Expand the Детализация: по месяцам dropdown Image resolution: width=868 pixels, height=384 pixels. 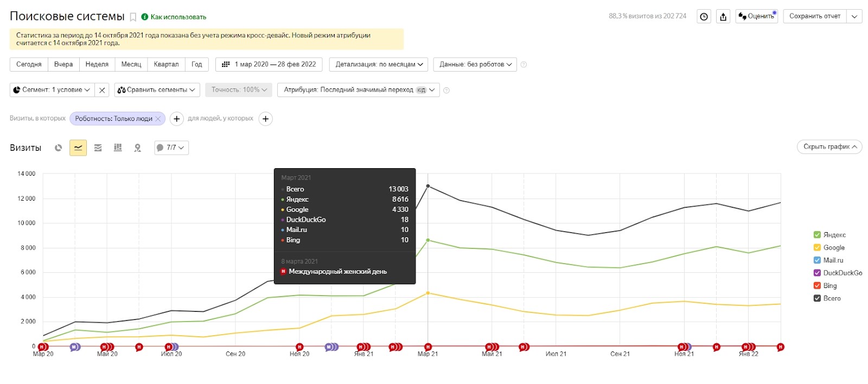point(379,65)
